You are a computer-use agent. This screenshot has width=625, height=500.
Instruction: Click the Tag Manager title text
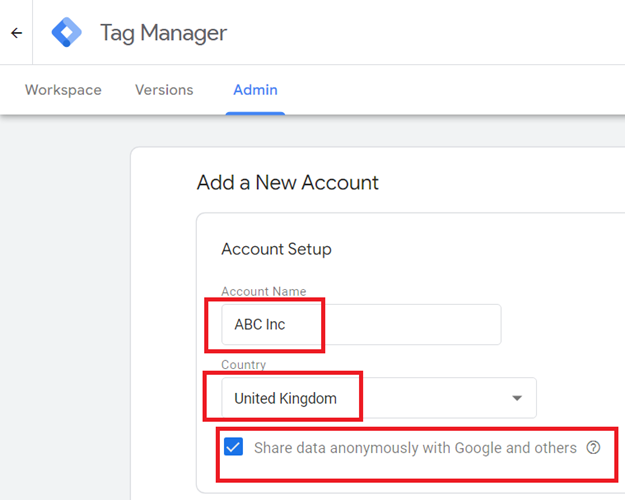163,33
